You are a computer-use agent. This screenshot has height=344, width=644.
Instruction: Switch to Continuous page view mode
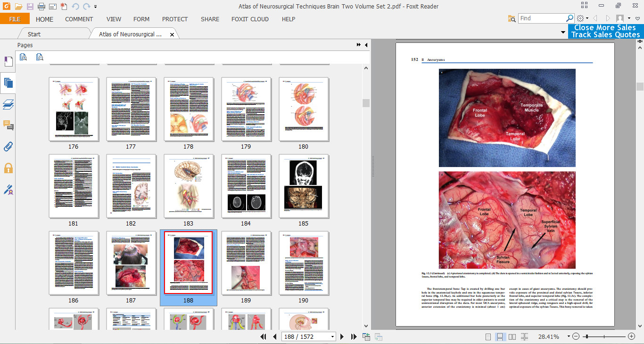(x=500, y=336)
